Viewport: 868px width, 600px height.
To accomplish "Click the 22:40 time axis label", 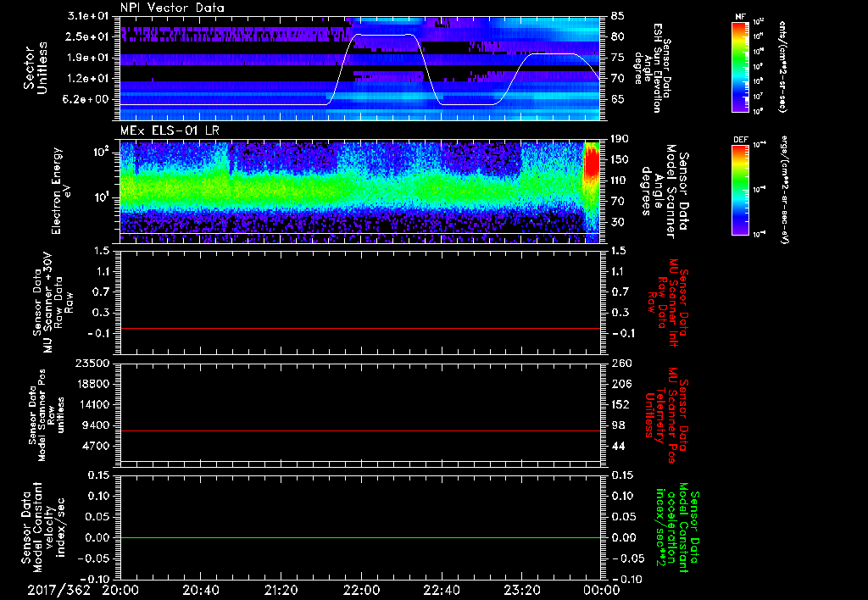I will pos(441,589).
